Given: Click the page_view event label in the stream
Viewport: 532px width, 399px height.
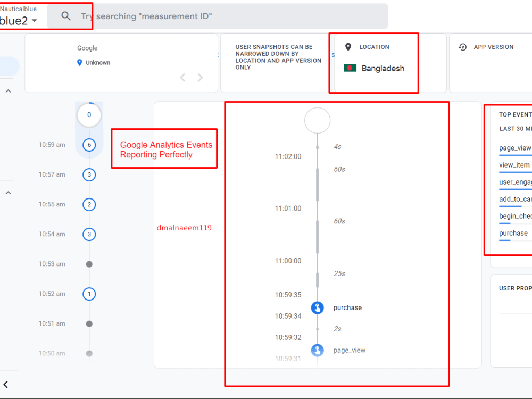Looking at the screenshot, I should point(350,350).
